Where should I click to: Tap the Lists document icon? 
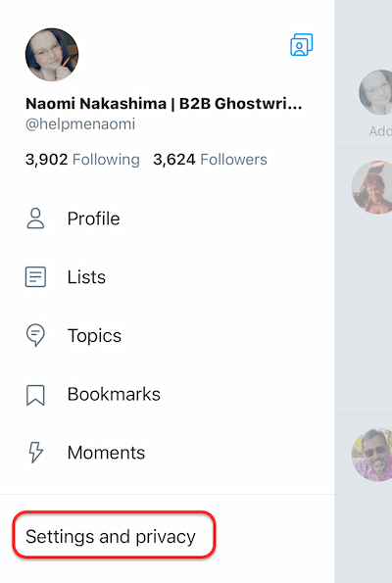(x=35, y=276)
